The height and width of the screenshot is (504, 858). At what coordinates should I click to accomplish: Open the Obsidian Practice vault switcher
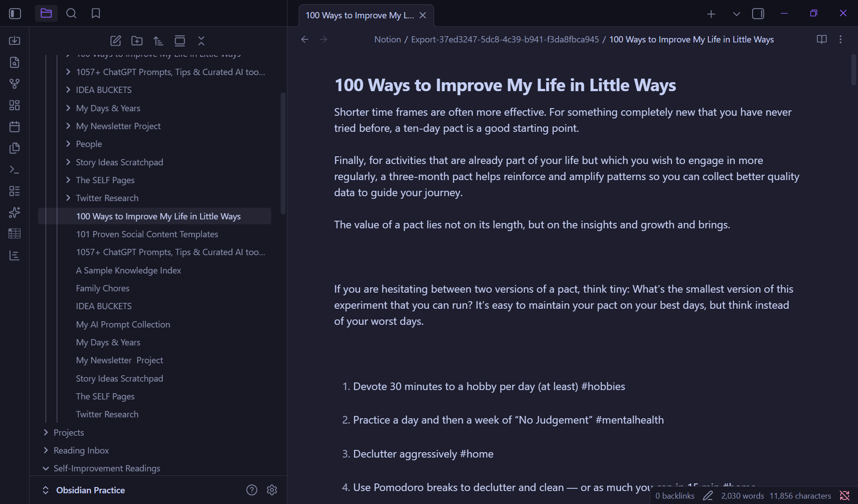tap(84, 490)
